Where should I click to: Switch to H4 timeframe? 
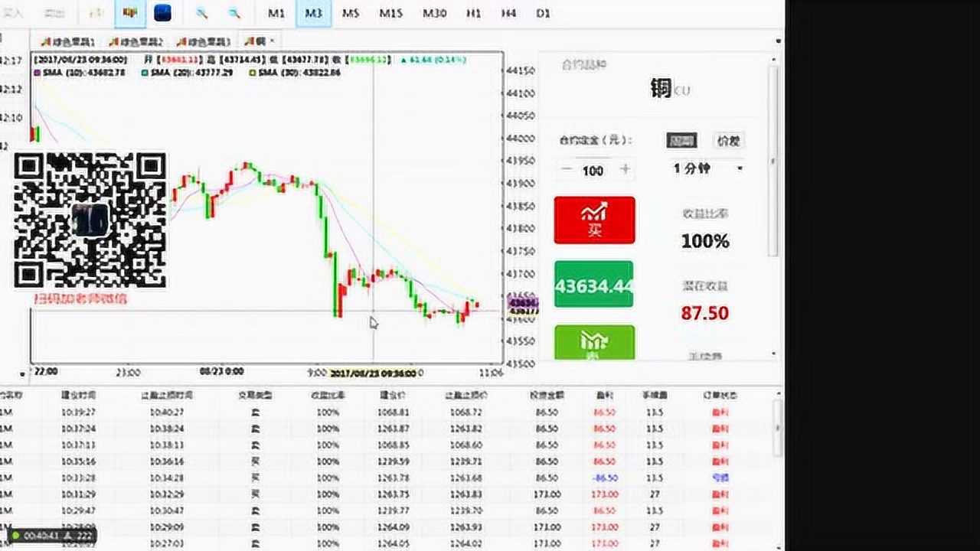pos(508,13)
